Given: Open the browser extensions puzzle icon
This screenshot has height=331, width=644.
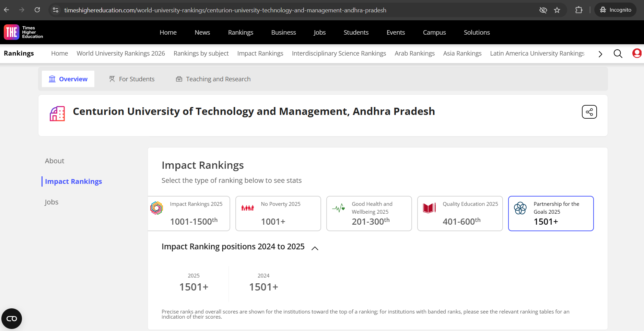Looking at the screenshot, I should click(x=579, y=10).
